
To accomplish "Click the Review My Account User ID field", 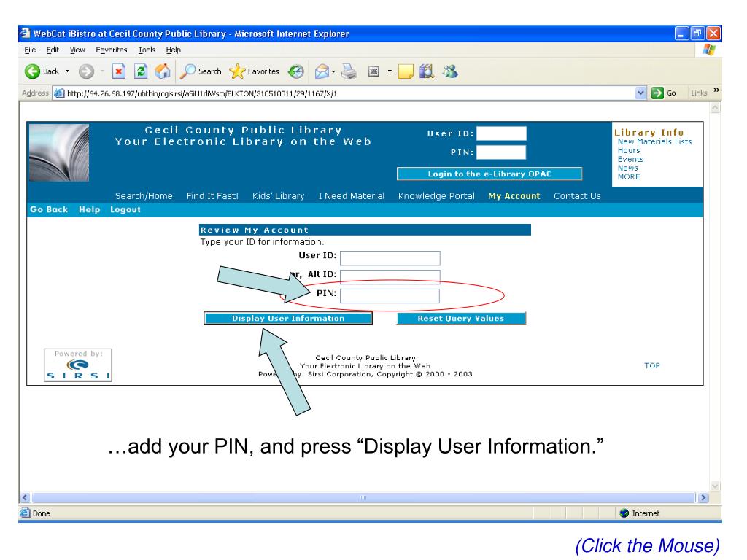I will click(x=390, y=257).
